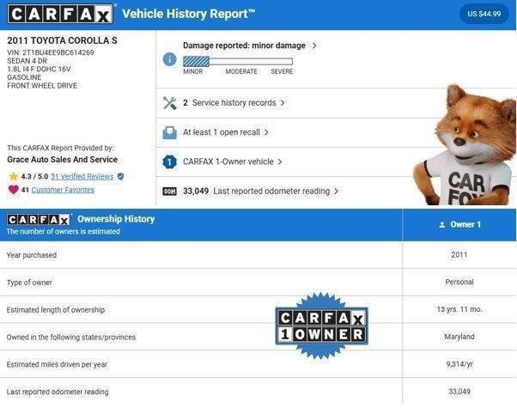517x420 pixels.
Task: Click the 2011 TOYOTA COROLLA S title
Action: click(x=63, y=40)
